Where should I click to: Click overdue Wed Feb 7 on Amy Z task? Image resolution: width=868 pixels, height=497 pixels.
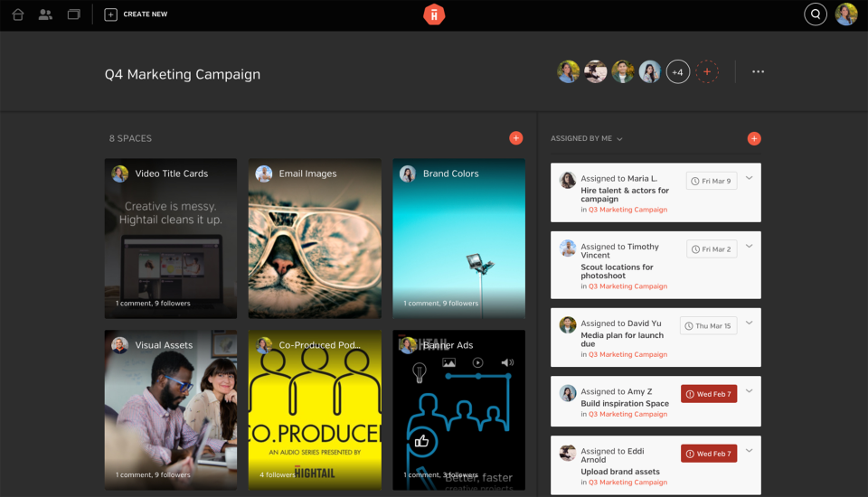(709, 394)
